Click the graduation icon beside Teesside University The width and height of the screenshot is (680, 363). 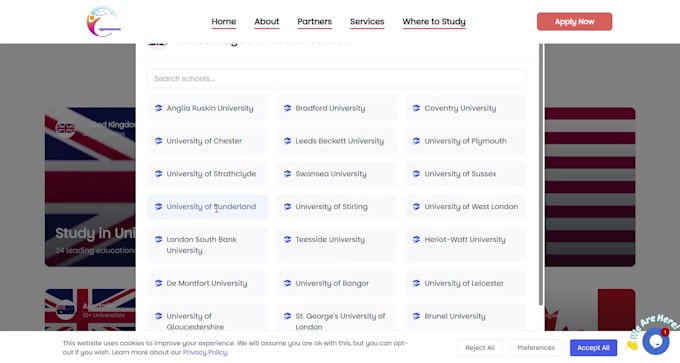click(287, 239)
